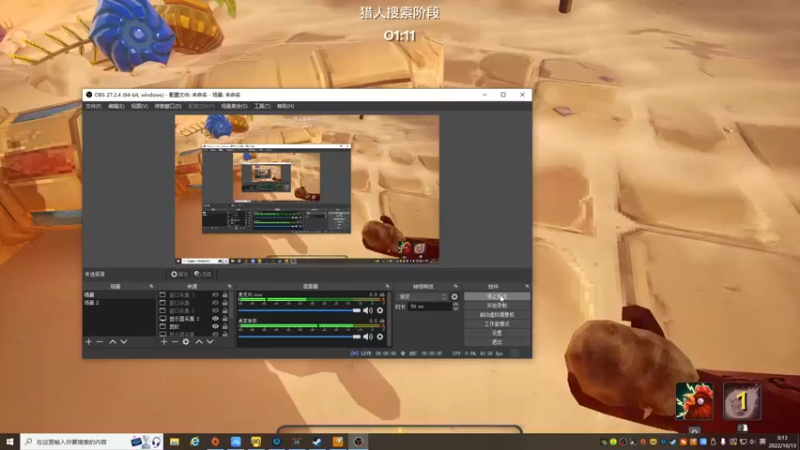Remove the selected scene with minus icon
This screenshot has width=800, height=450.
100,341
